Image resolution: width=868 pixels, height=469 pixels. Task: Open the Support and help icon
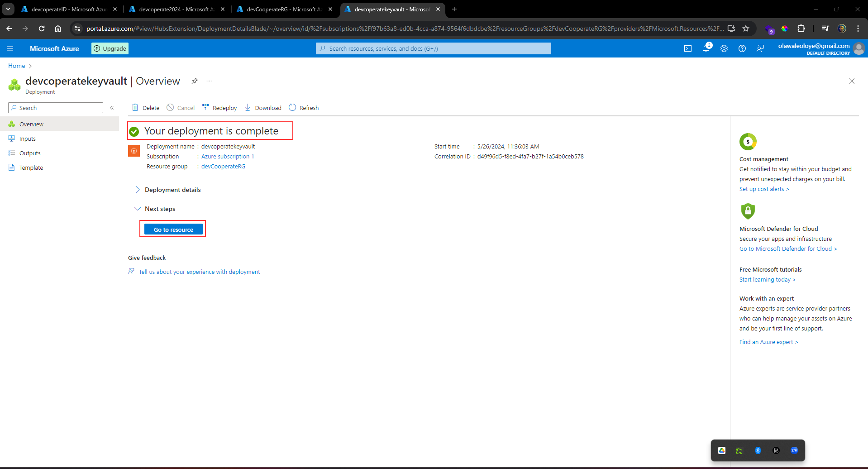click(742, 48)
